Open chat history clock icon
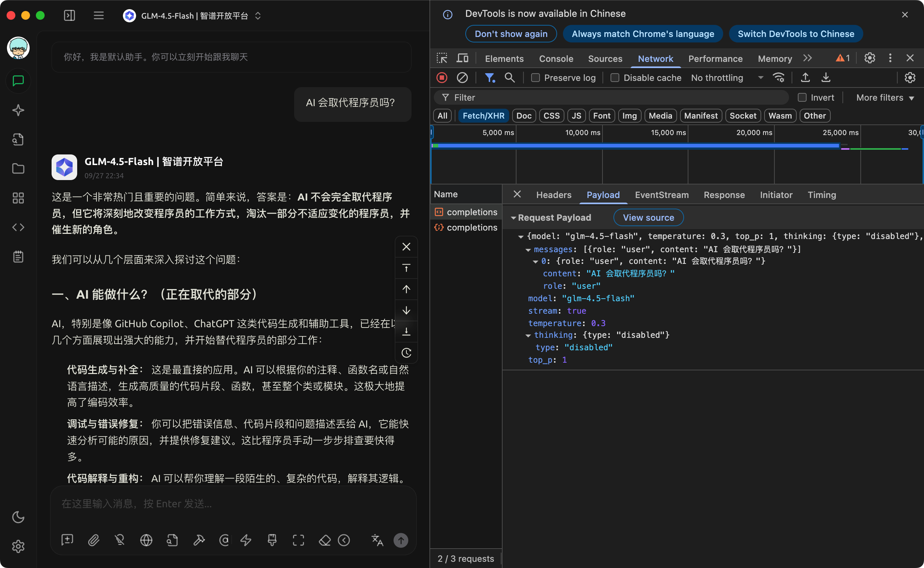The height and width of the screenshot is (568, 924). coord(406,352)
